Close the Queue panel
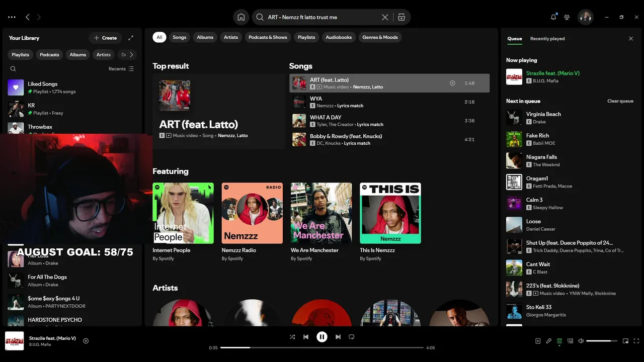Image resolution: width=644 pixels, height=362 pixels. [631, 39]
